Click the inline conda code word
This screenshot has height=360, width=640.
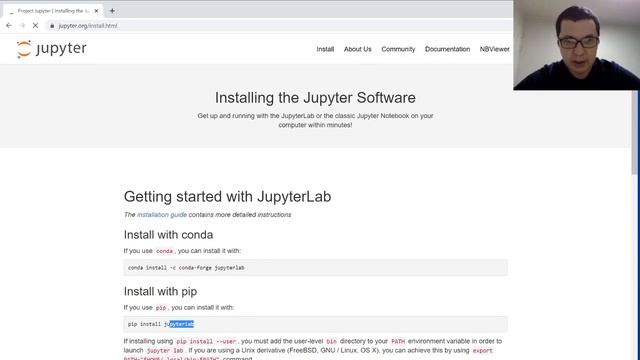pos(164,251)
